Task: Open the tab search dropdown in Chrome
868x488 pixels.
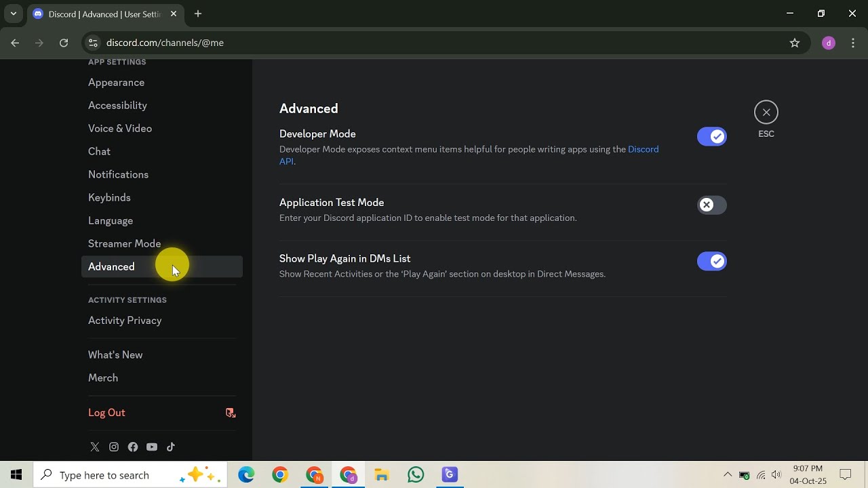Action: coord(13,14)
